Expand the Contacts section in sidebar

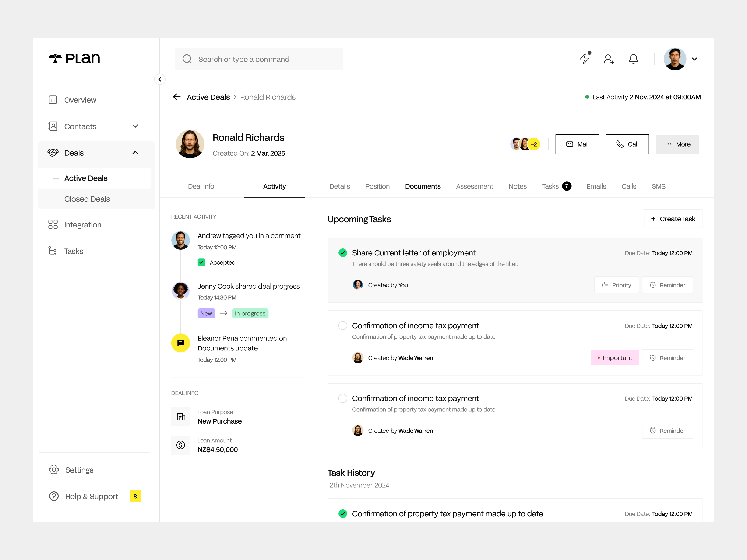pyautogui.click(x=135, y=126)
